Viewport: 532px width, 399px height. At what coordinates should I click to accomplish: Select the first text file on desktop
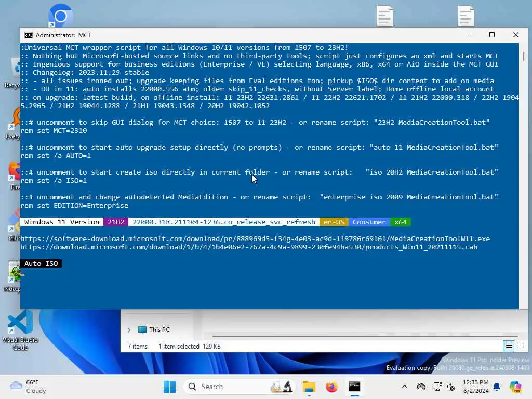click(385, 16)
